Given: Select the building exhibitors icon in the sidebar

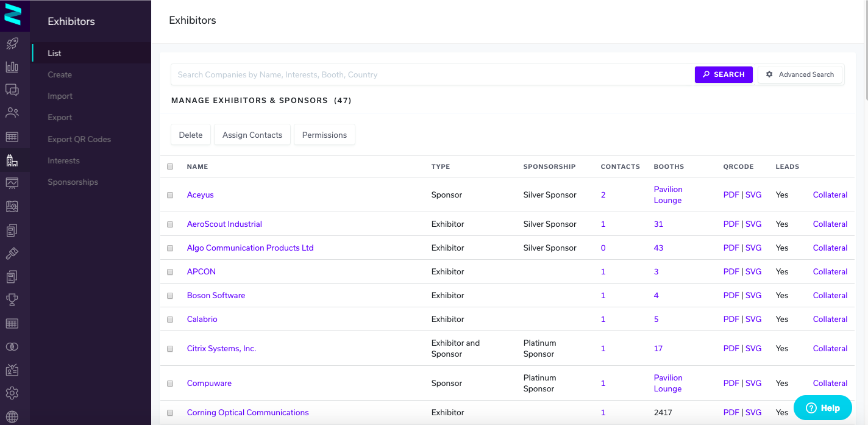Looking at the screenshot, I should pyautogui.click(x=12, y=160).
